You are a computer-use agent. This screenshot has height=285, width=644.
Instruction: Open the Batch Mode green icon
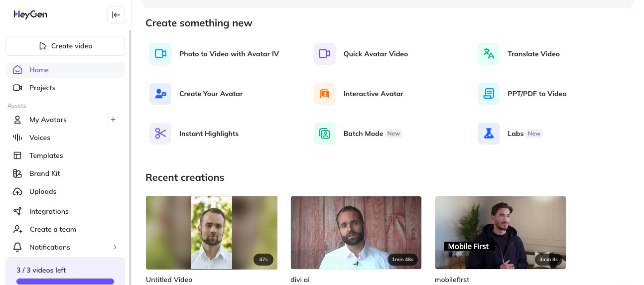325,134
